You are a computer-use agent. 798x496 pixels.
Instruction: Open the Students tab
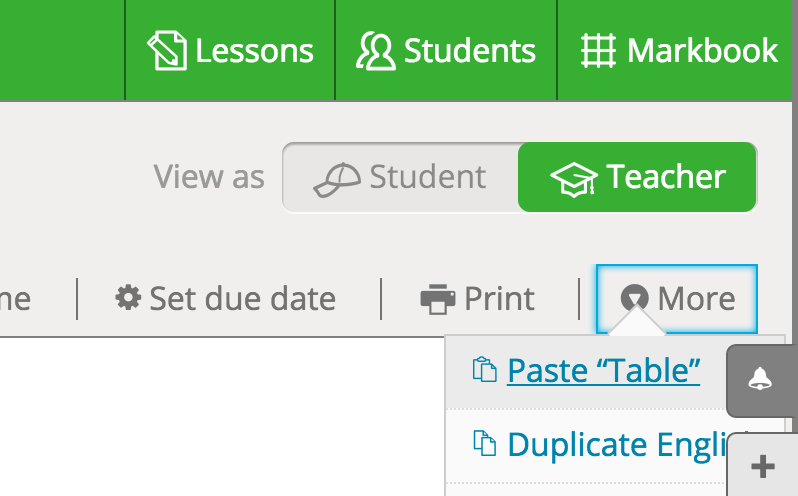point(446,50)
